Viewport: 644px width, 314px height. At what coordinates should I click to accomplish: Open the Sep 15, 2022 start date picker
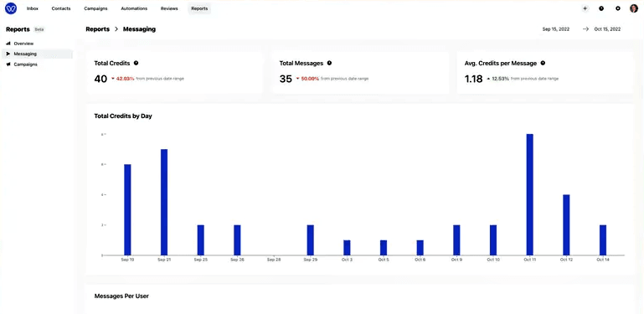pos(556,29)
